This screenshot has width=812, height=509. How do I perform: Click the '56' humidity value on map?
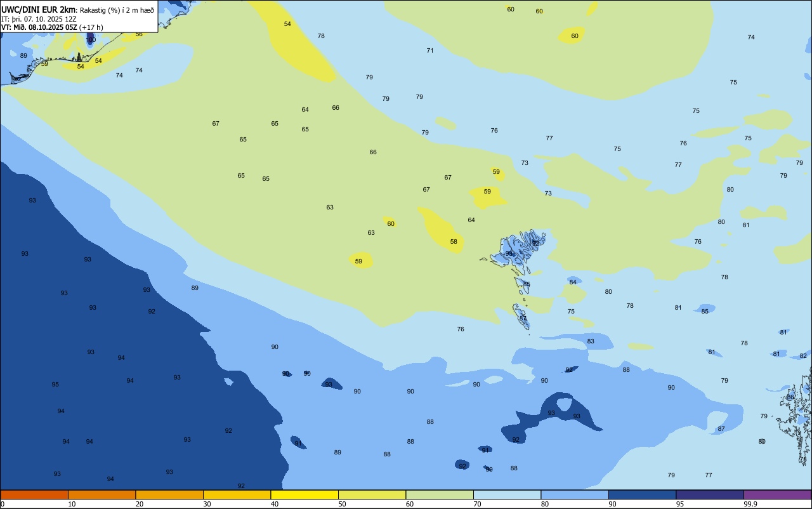(x=139, y=34)
